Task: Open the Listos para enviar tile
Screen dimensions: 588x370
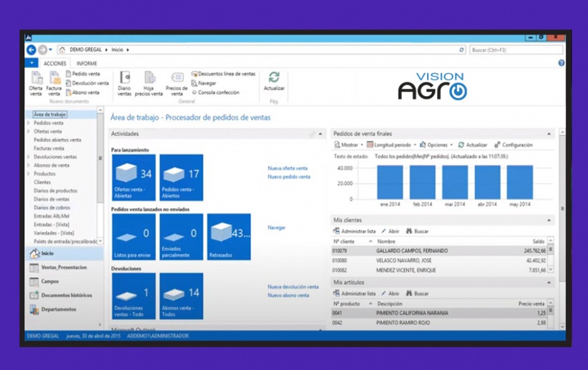Action: click(134, 237)
